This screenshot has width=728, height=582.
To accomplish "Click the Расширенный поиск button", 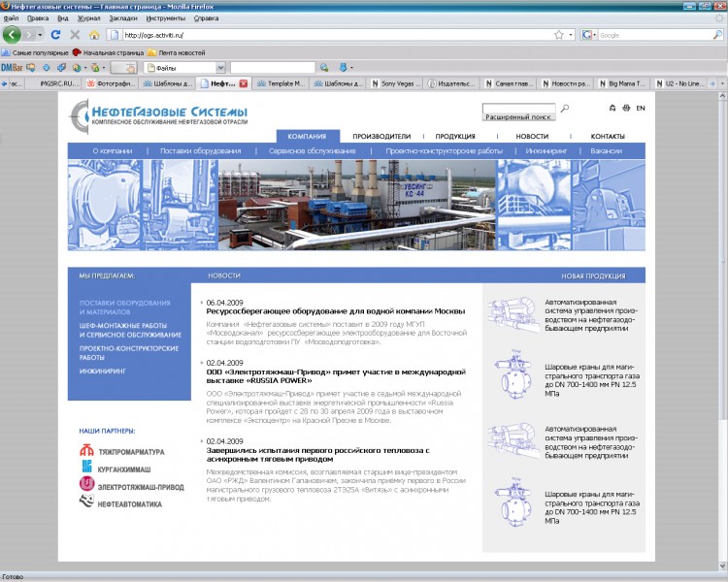I will point(518,117).
